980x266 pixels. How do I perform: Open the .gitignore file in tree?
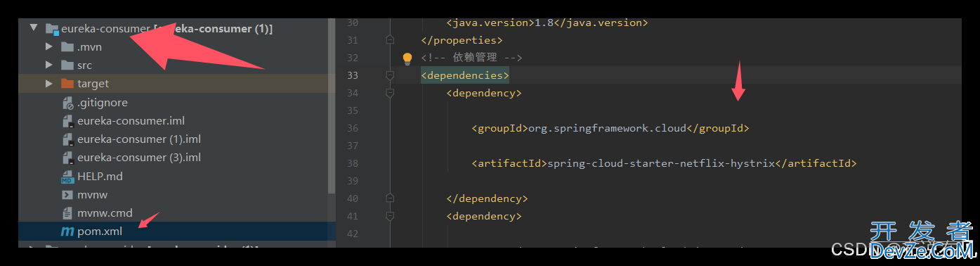(x=103, y=103)
